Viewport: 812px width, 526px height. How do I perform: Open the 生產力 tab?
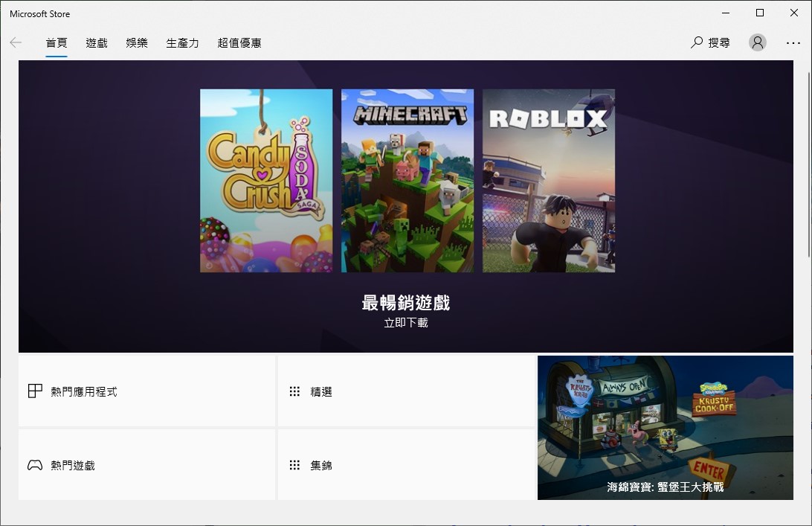(182, 43)
